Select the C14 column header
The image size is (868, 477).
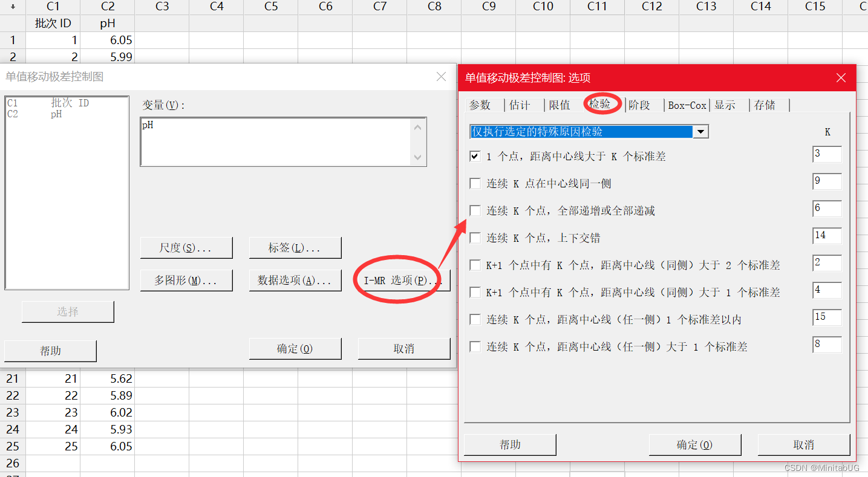click(761, 7)
